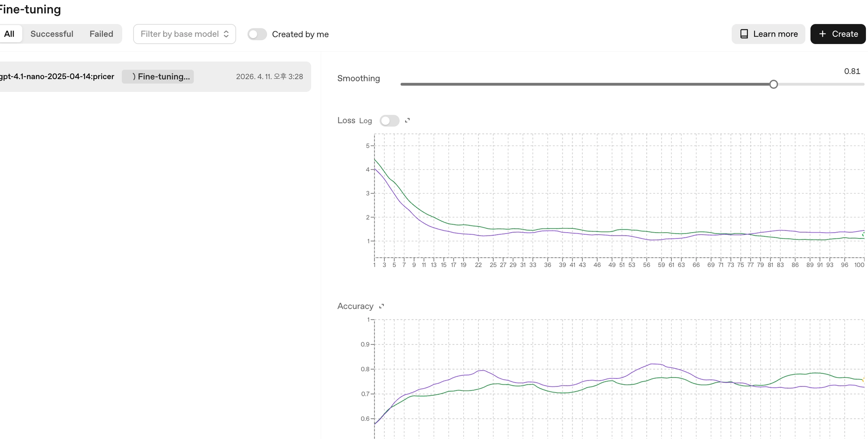Image resolution: width=868 pixels, height=439 pixels.
Task: Click the Accuracy chart title
Action: point(355,306)
